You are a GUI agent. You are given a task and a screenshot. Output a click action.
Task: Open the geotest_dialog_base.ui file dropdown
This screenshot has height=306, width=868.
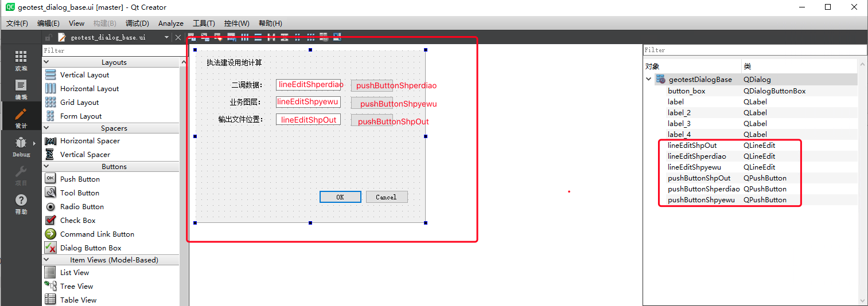point(167,37)
